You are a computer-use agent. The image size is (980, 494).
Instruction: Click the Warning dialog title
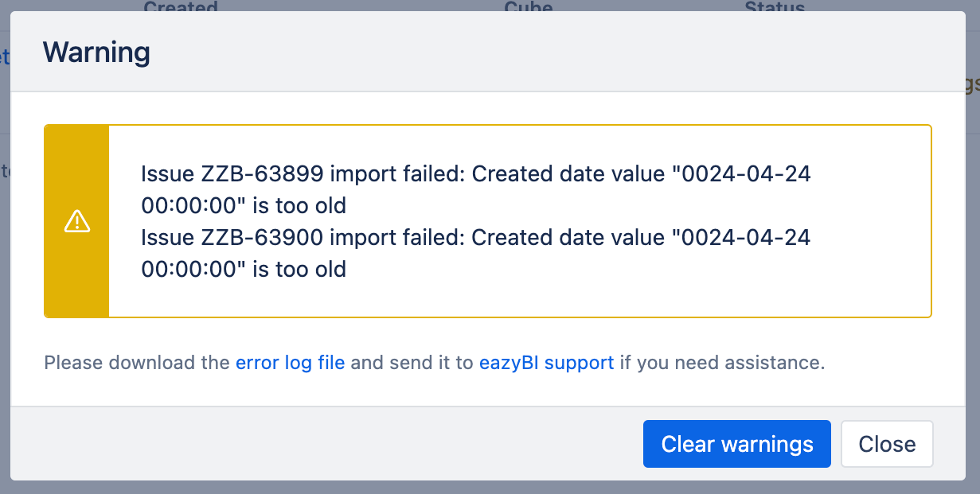pos(96,53)
